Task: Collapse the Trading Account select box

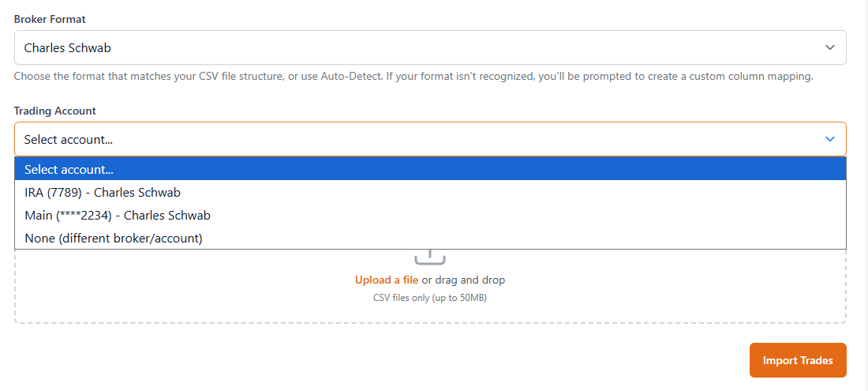Action: (x=430, y=139)
